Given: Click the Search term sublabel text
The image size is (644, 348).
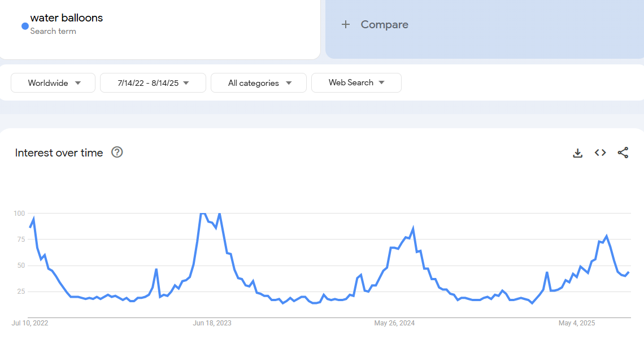Looking at the screenshot, I should coord(53,31).
